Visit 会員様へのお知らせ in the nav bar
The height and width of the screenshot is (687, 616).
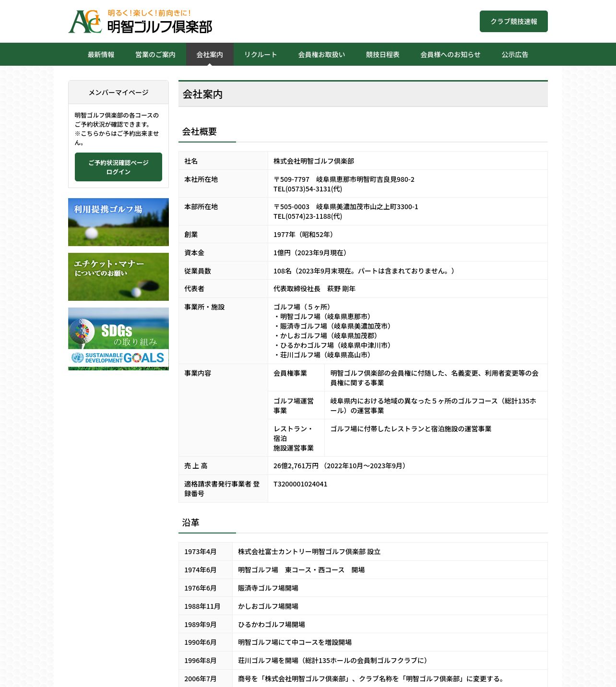tap(450, 54)
